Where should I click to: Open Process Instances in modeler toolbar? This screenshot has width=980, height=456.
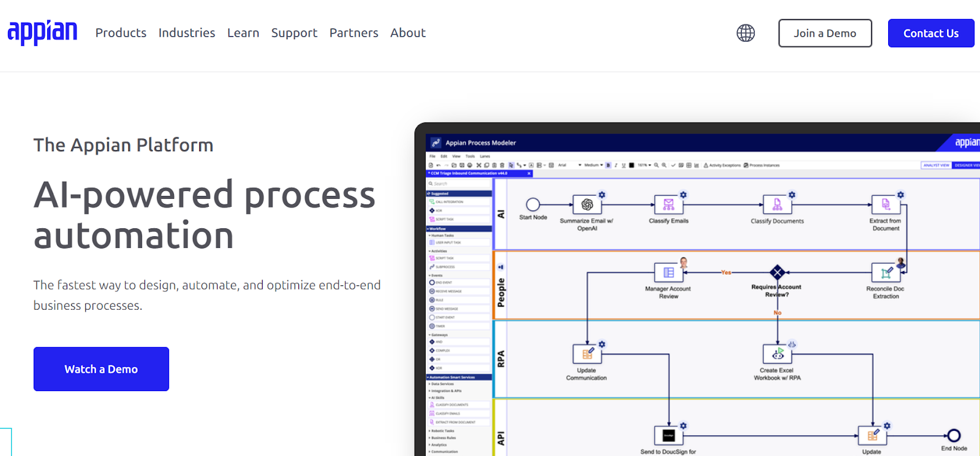tap(761, 165)
